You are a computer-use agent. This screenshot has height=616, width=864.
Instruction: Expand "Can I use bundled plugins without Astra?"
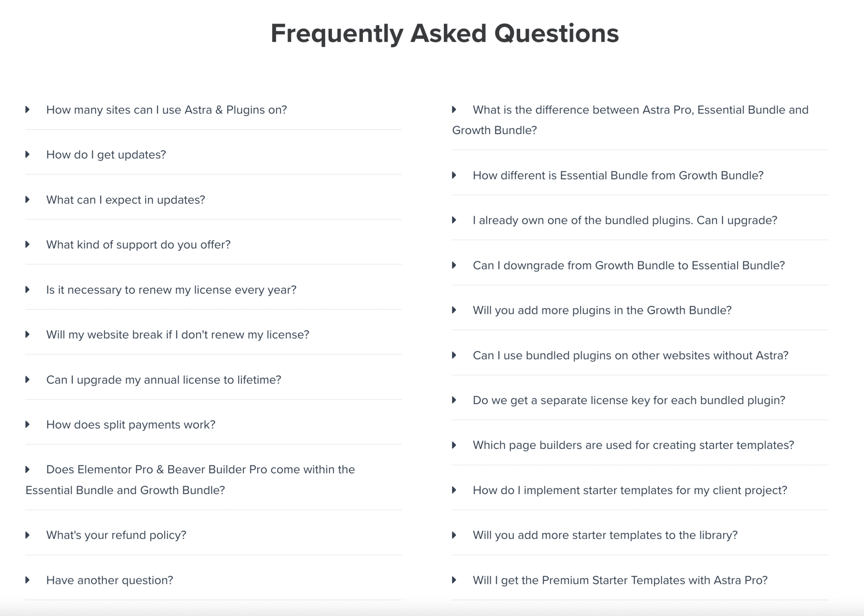[x=630, y=355]
